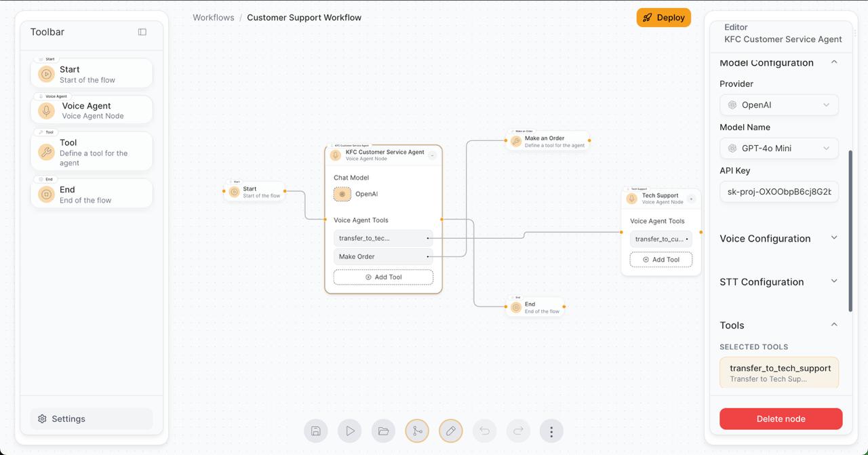Image resolution: width=868 pixels, height=455 pixels.
Task: Collapse the Toolbar panel with sidebar icon
Action: coord(142,32)
